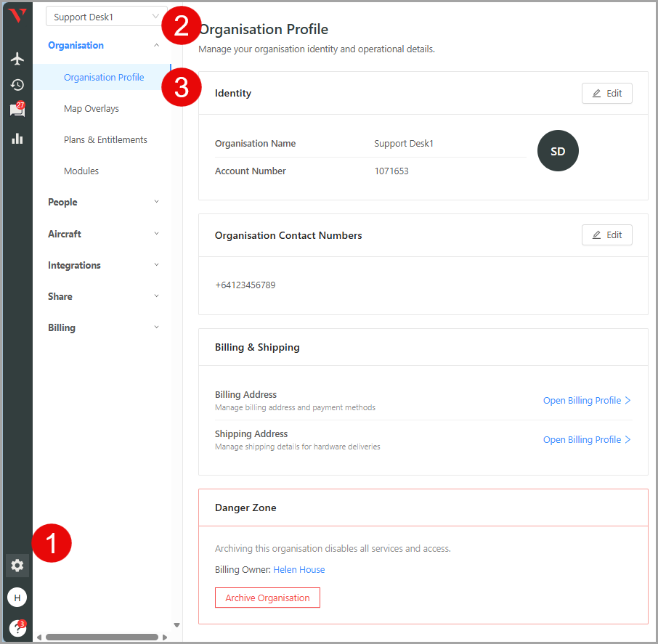
Task: Click the sidebar horizontal scrollbar thumb
Action: [102, 637]
